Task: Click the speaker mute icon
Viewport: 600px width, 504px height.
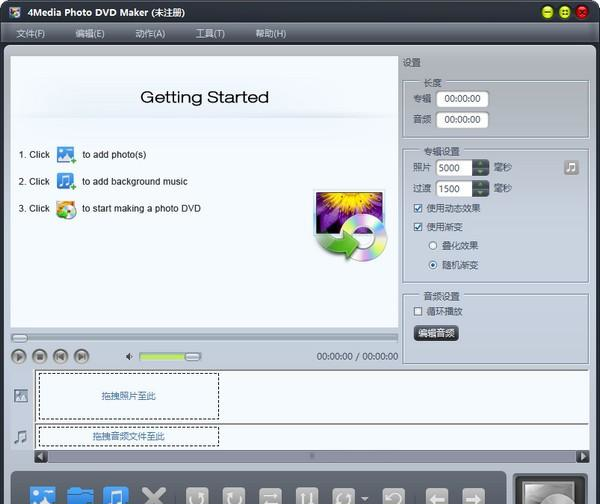Action: (129, 357)
